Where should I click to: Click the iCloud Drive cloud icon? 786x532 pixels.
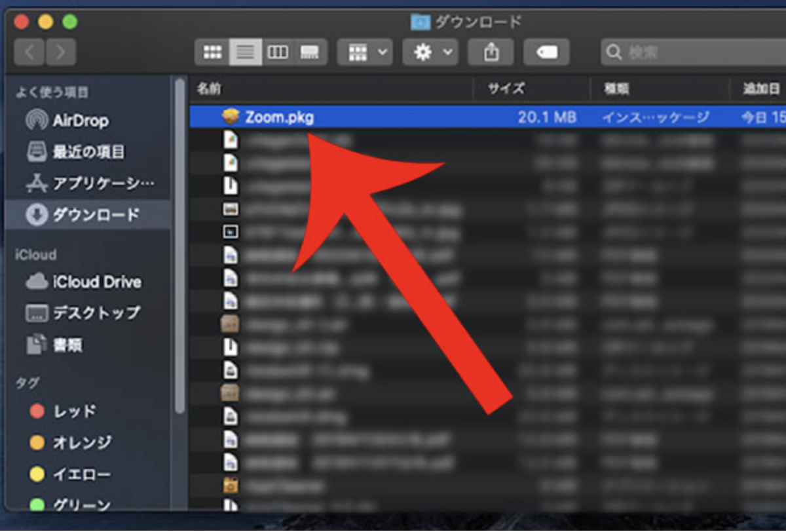tap(36, 282)
